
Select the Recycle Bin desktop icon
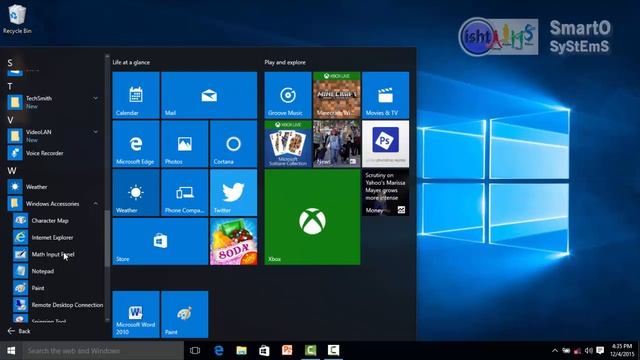[17, 18]
